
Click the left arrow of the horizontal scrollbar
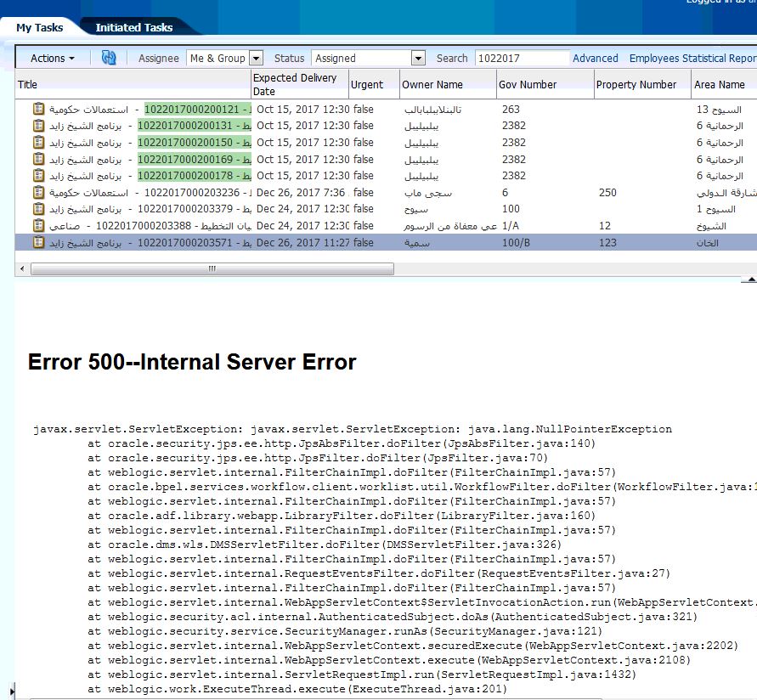pyautogui.click(x=22, y=268)
